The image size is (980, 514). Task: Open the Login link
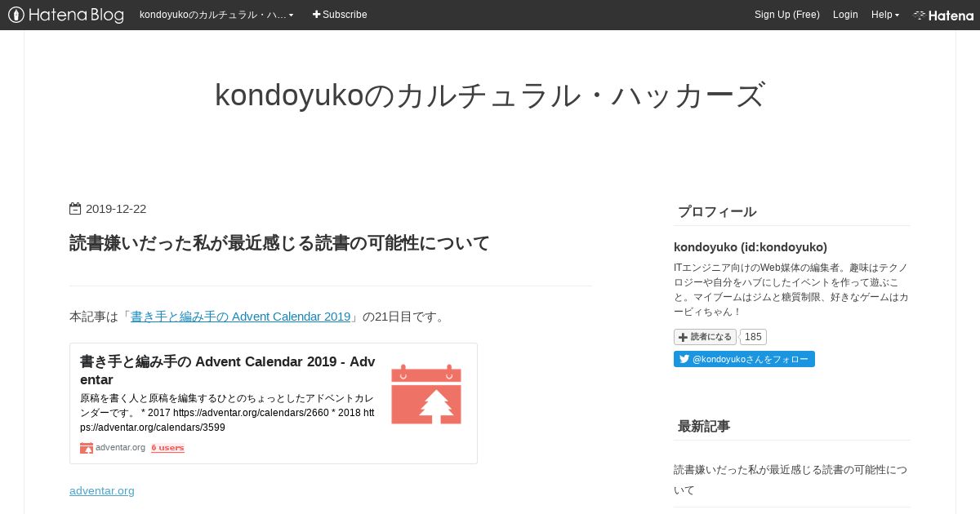[x=845, y=15]
